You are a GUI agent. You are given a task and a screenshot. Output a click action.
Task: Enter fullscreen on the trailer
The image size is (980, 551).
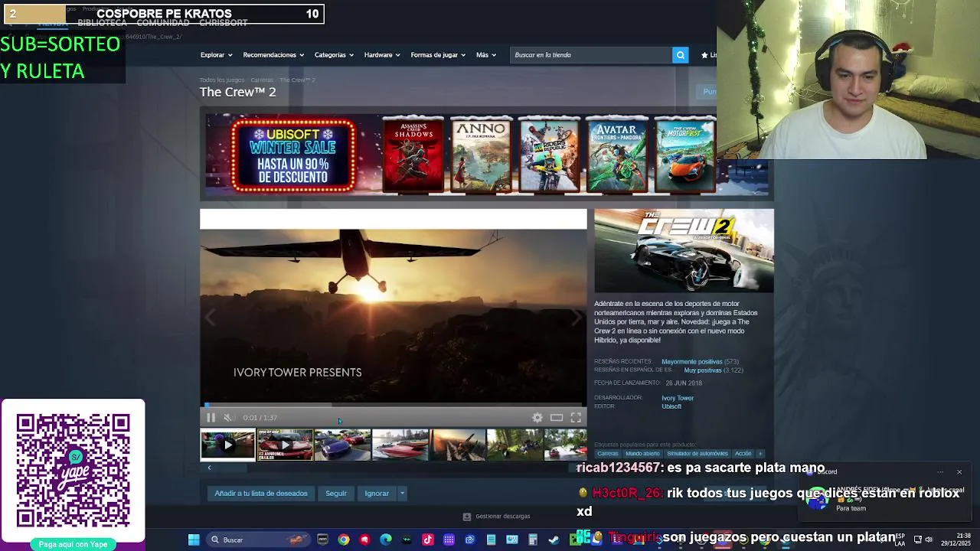(x=576, y=417)
